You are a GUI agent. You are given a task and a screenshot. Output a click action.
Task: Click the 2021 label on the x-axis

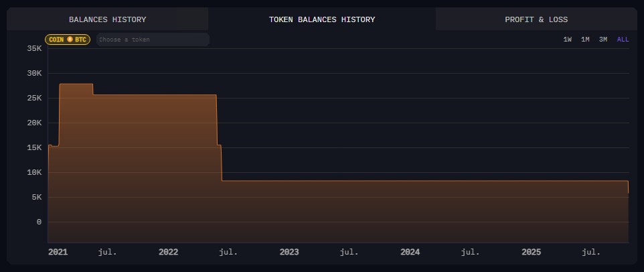(58, 252)
